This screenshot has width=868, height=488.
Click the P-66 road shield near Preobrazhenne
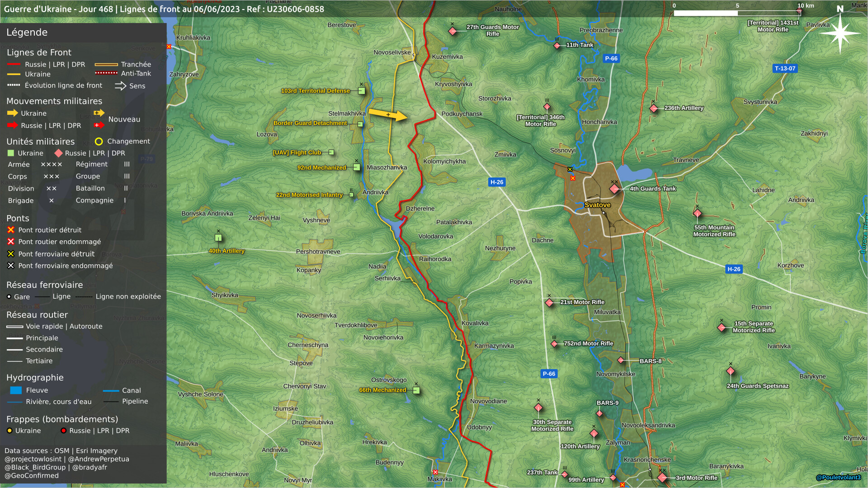tap(611, 58)
